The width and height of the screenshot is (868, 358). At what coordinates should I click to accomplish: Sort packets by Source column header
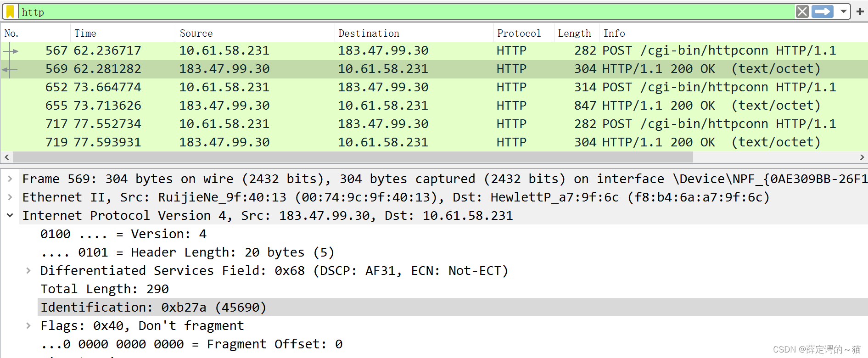click(255, 33)
